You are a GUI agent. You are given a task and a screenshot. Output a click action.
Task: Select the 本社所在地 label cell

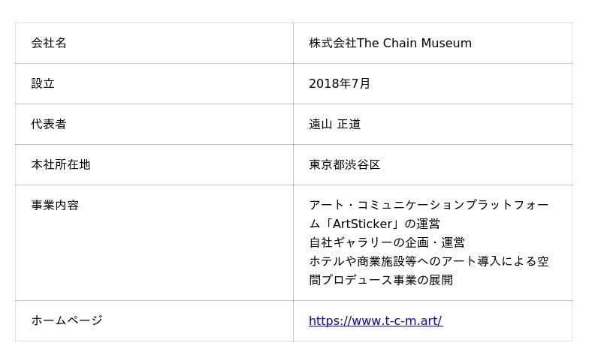coord(61,165)
